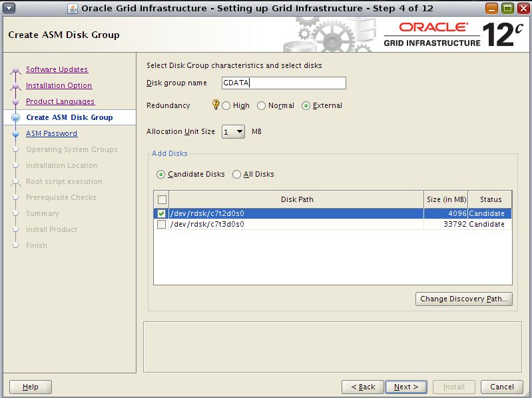Uncheck disk /dev/rdsk/c7t2d0s0

[162, 213]
